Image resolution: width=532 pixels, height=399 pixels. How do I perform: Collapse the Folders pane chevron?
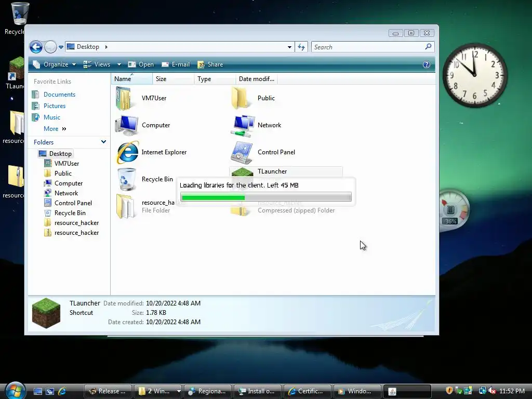pos(103,142)
